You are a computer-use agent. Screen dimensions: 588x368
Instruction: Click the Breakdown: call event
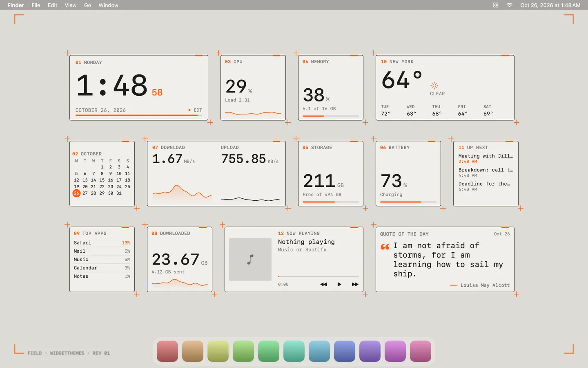click(x=486, y=172)
